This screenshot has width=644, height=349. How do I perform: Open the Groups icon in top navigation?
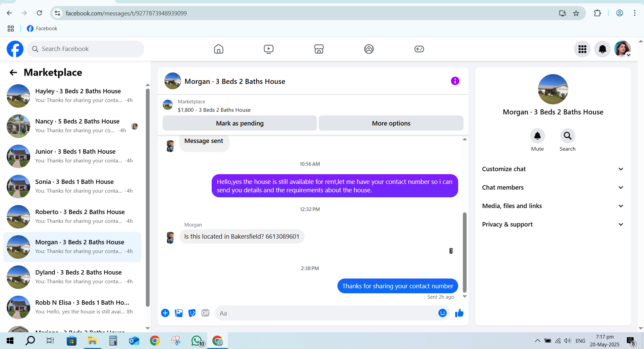pyautogui.click(x=369, y=49)
